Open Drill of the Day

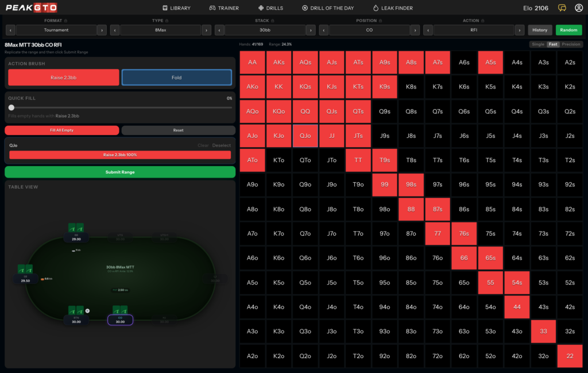pyautogui.click(x=328, y=8)
